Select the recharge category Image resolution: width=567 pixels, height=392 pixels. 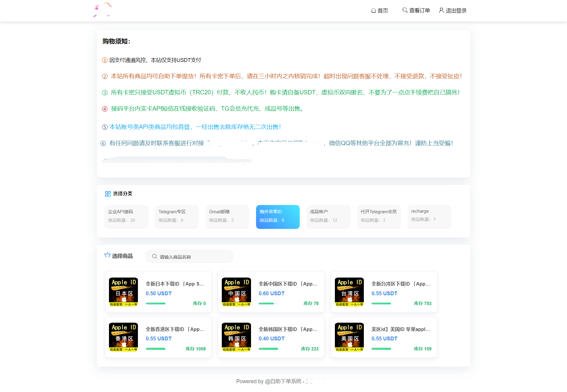pos(429,216)
